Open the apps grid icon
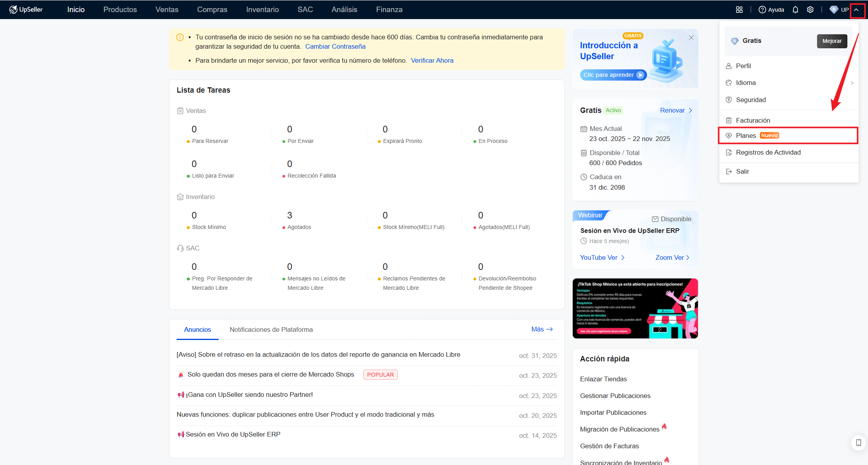The image size is (868, 465). [x=739, y=9]
